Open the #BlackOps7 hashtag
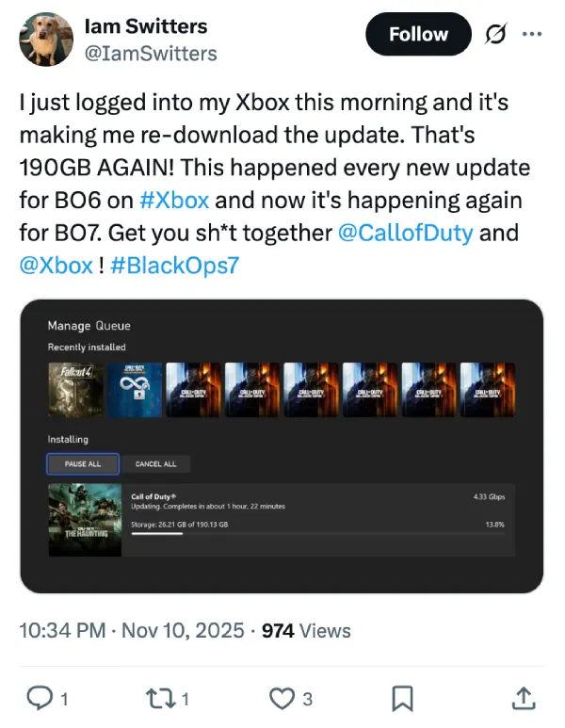 [173, 265]
